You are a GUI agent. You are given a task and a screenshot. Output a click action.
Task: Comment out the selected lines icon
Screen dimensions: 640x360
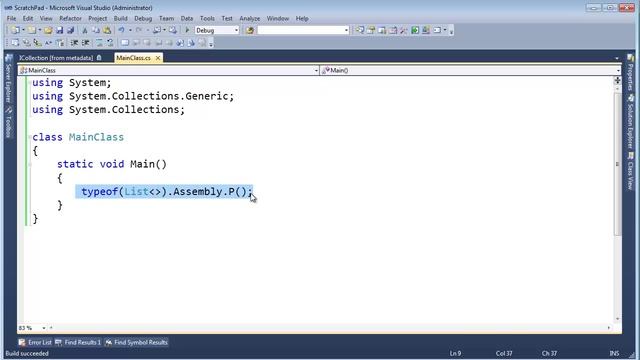[x=99, y=42]
